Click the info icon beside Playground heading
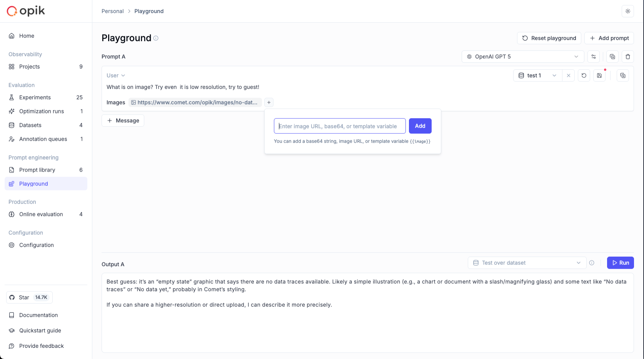644x359 pixels. [156, 38]
